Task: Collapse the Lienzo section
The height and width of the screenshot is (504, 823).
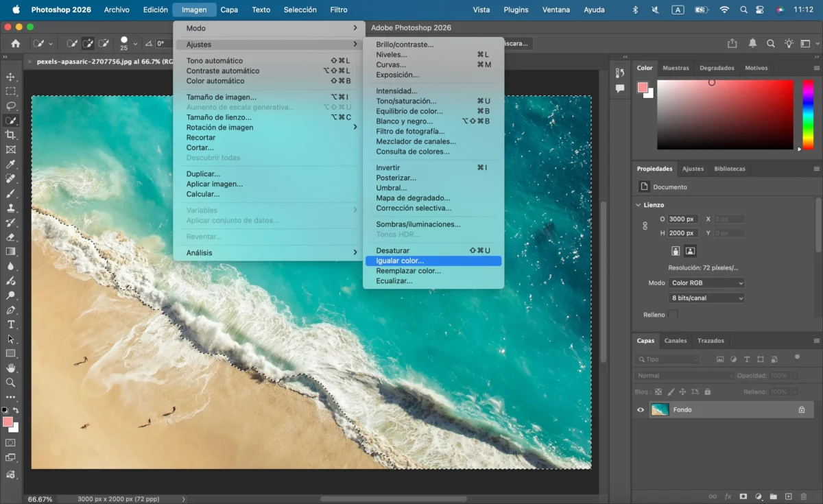Action: (639, 205)
